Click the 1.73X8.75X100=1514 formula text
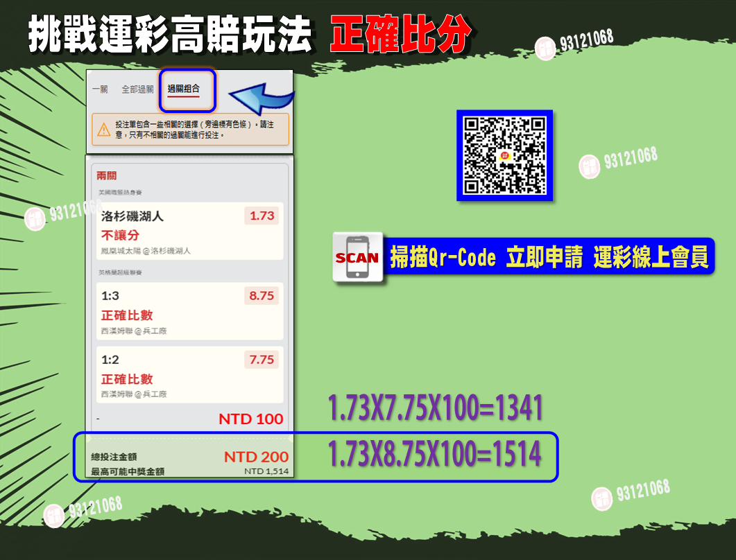The height and width of the screenshot is (560, 736). (x=434, y=454)
